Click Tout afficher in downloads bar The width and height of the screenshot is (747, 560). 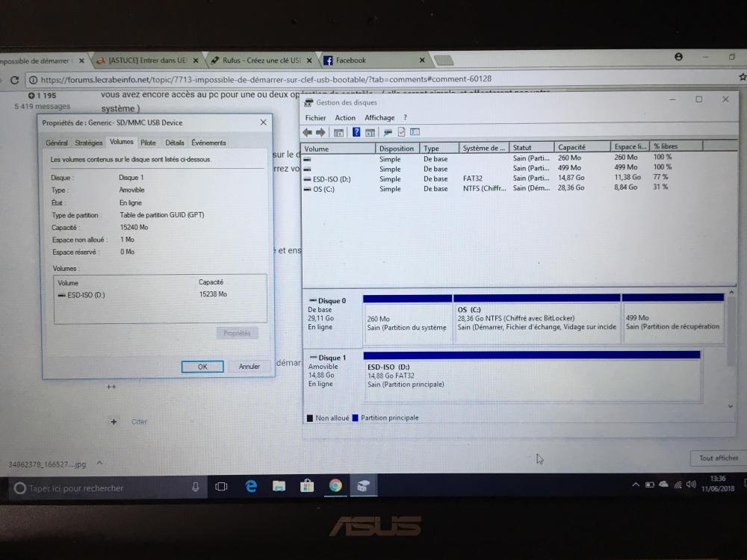[718, 458]
